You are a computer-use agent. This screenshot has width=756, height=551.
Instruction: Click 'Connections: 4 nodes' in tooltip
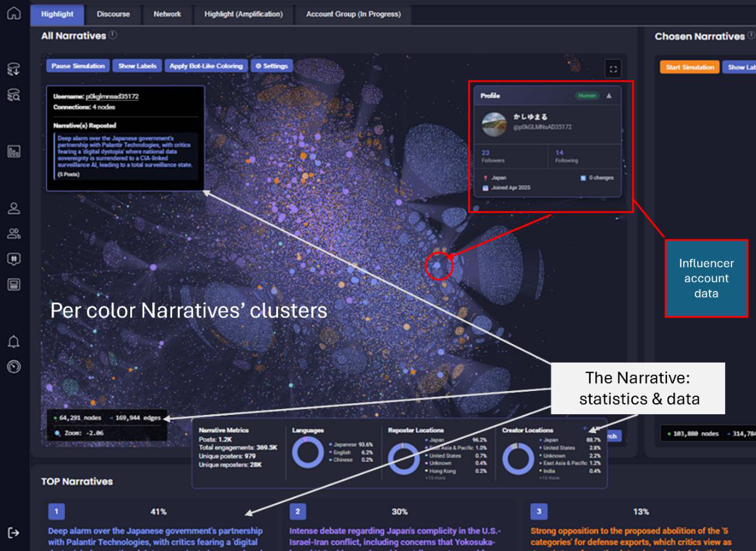click(85, 107)
